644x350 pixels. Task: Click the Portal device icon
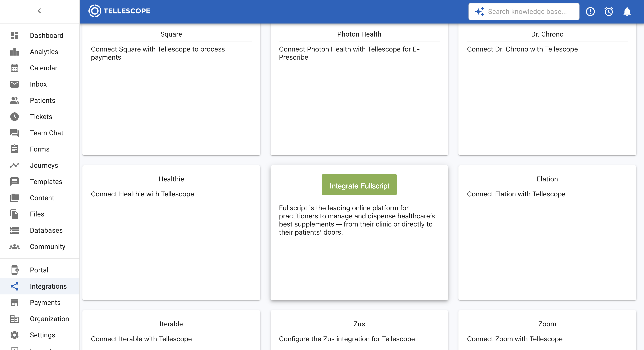[15, 270]
